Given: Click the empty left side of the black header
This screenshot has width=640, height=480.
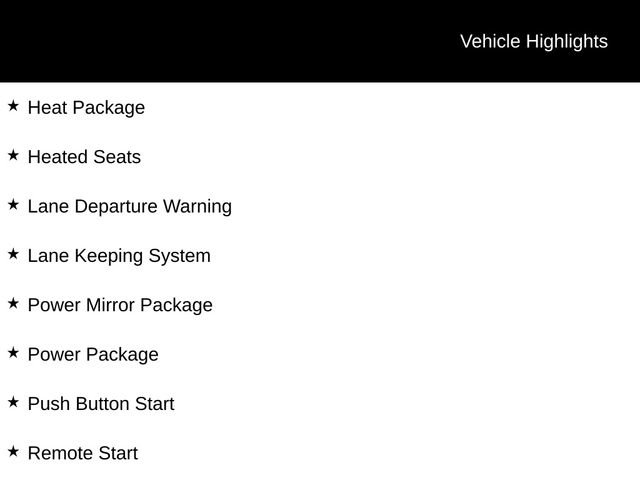Looking at the screenshot, I should [x=150, y=41].
